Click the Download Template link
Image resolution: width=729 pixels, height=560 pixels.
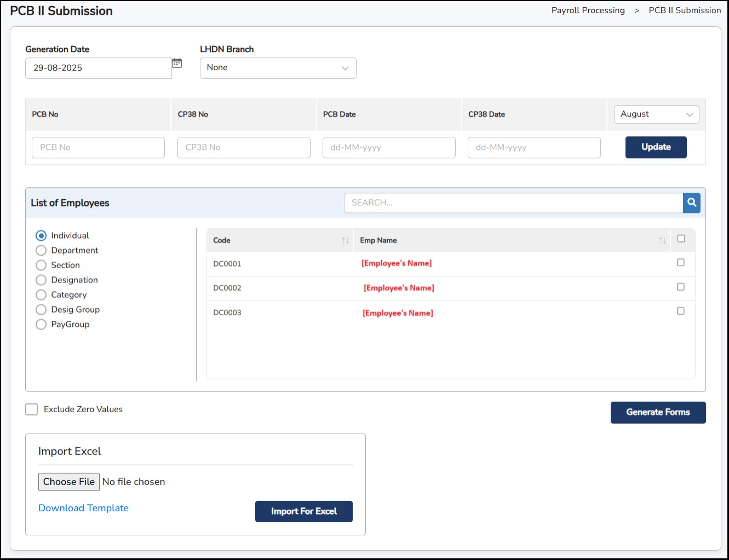[83, 508]
